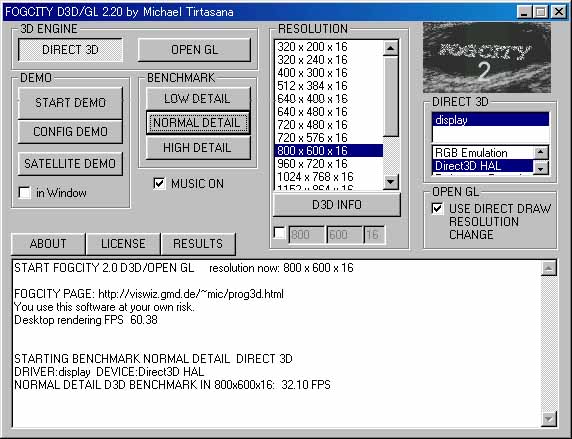The height and width of the screenshot is (439, 572).
Task: Select resolution 640 x 400 x 16
Action: 328,99
